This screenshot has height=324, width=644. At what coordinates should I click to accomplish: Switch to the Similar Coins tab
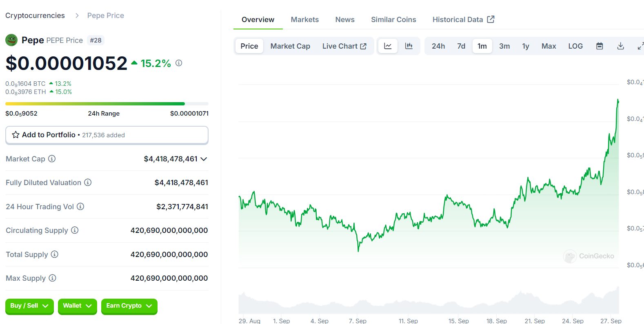[x=393, y=20]
